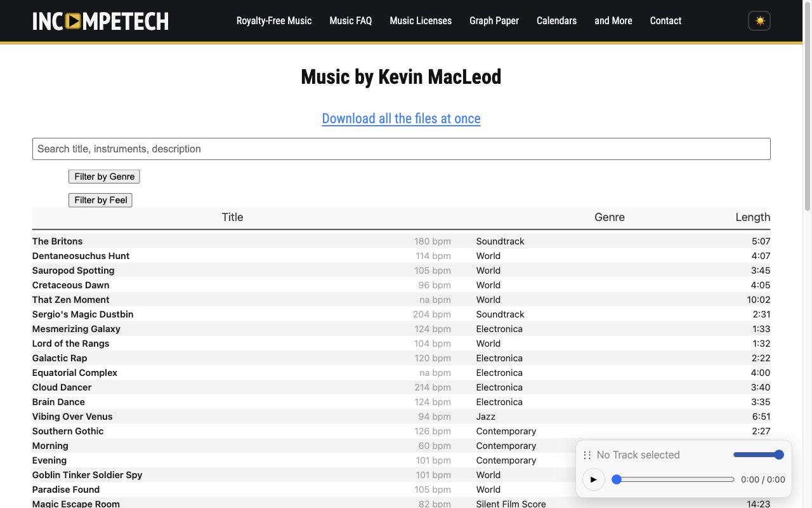812x508 pixels.
Task: Click the Soundtrack genre of The Britons
Action: [x=501, y=241]
